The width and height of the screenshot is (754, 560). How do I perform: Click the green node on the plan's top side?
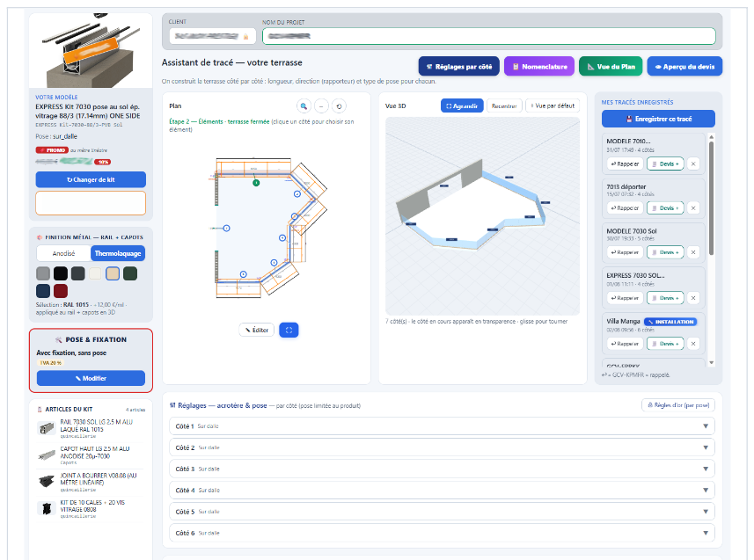[256, 183]
